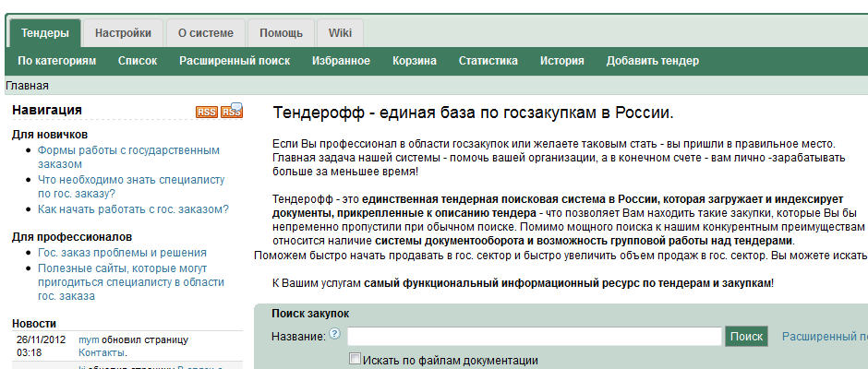The width and height of the screenshot is (868, 369).
Task: Open the first RSS feed icon
Action: point(207,112)
